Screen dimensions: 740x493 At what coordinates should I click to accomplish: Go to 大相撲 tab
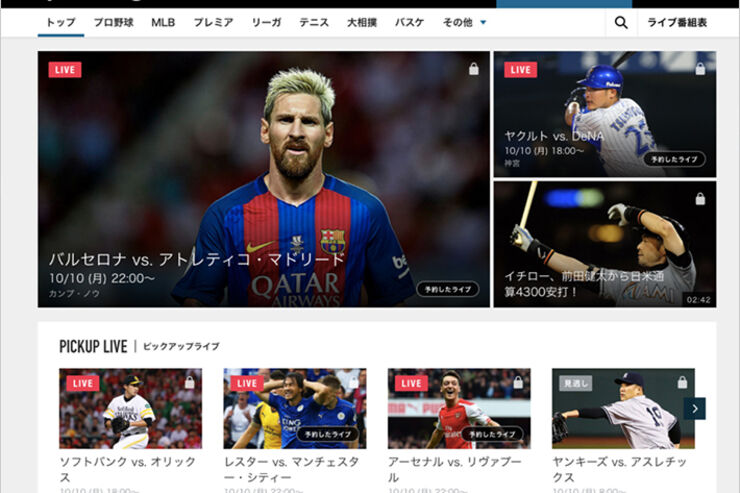362,22
